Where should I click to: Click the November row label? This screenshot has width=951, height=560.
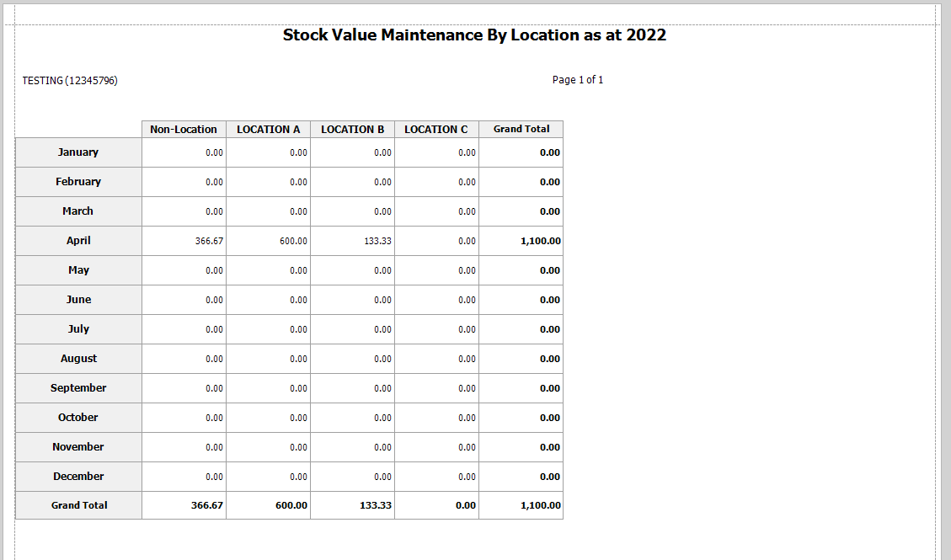(x=78, y=447)
